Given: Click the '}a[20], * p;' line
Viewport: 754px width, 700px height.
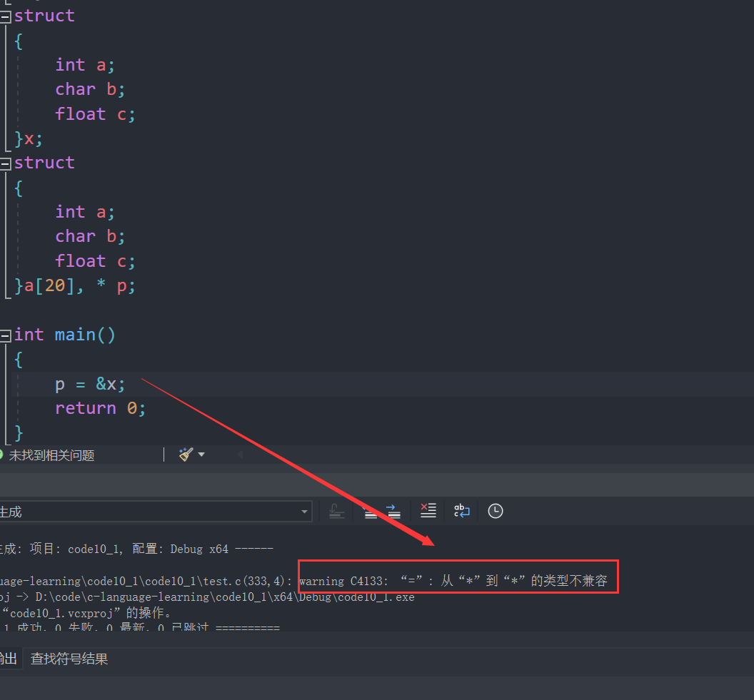Looking at the screenshot, I should [x=75, y=286].
